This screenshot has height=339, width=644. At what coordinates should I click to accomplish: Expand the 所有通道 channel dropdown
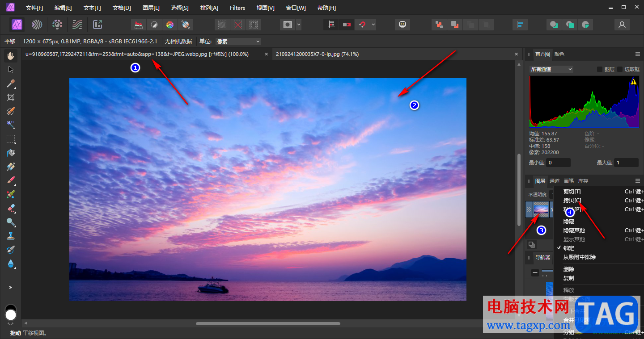(x=551, y=69)
